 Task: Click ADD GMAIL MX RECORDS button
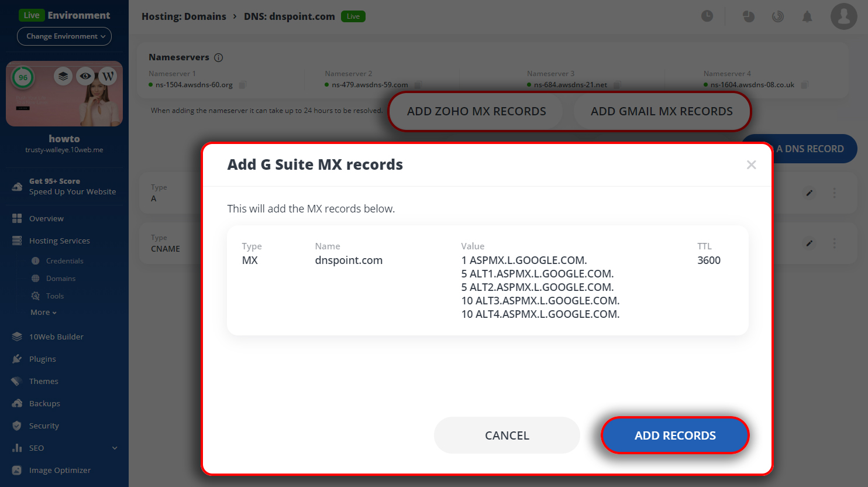point(662,111)
